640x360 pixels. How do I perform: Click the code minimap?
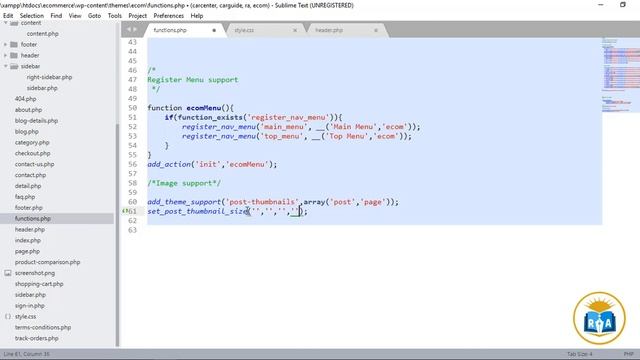621,76
